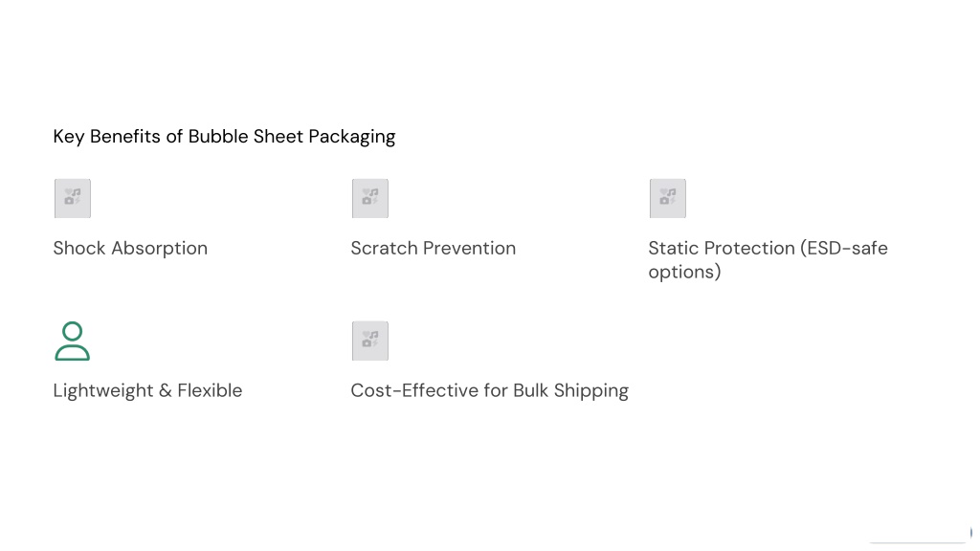Viewport: 980px width, 551px height.
Task: Click the Shock Absorption text label
Action: pos(130,249)
